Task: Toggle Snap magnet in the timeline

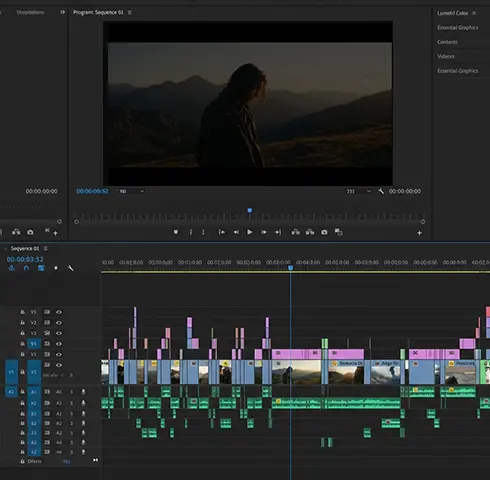Action: coord(26,268)
